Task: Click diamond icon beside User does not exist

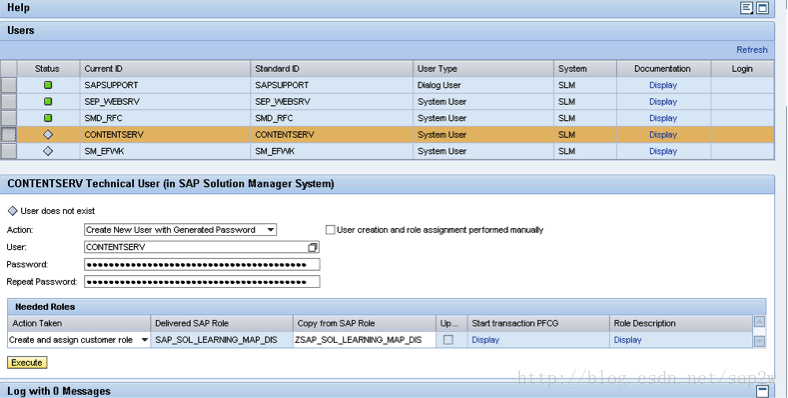Action: click(13, 211)
